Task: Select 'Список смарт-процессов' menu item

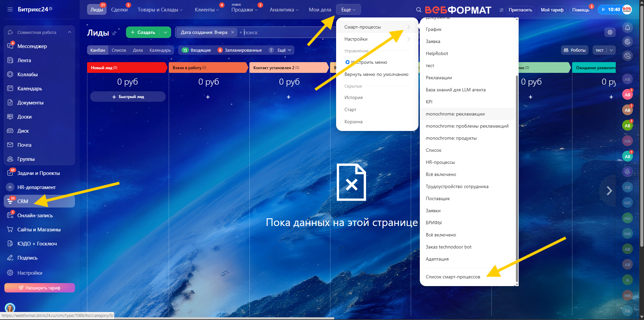Action: point(453,277)
